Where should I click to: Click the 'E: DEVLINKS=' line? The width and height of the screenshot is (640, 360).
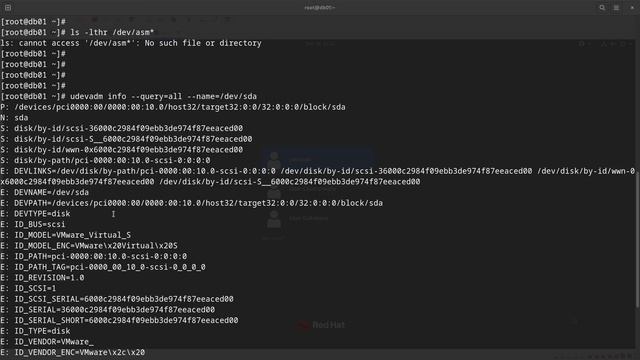pos(318,171)
